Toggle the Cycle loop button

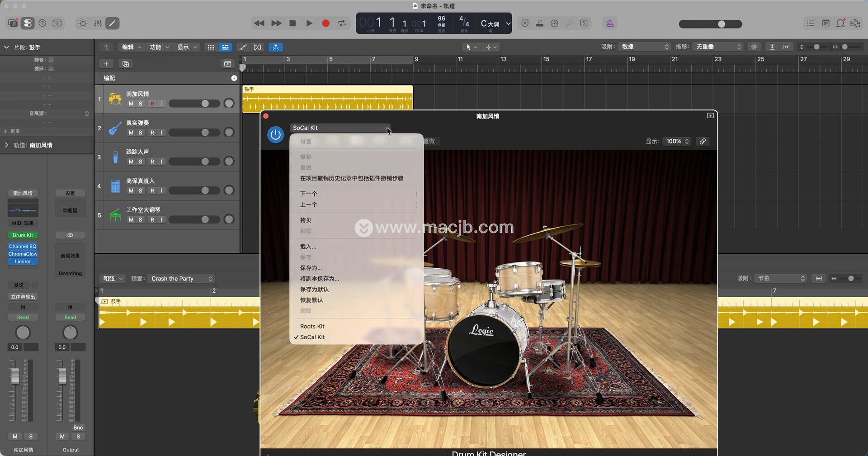(342, 24)
